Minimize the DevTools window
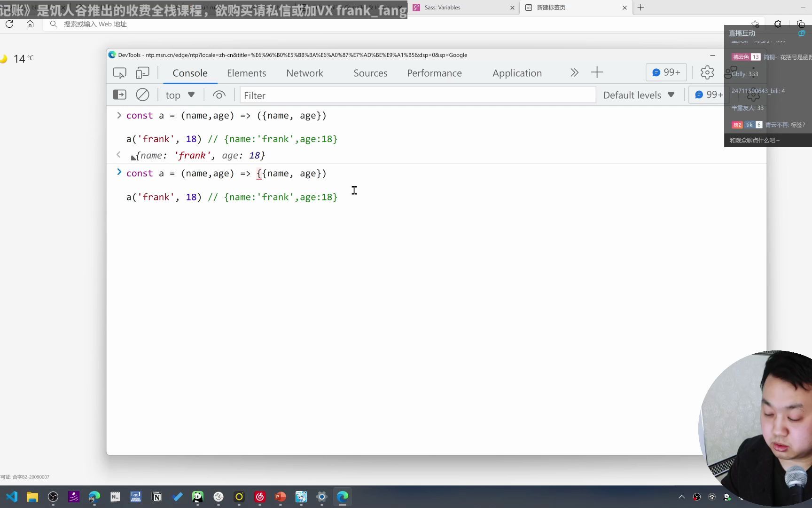Image resolution: width=812 pixels, height=508 pixels. (712, 55)
